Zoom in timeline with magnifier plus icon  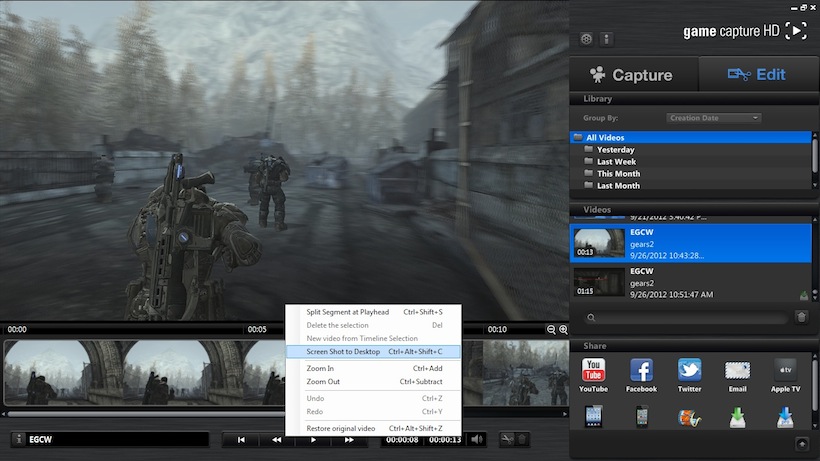(563, 329)
